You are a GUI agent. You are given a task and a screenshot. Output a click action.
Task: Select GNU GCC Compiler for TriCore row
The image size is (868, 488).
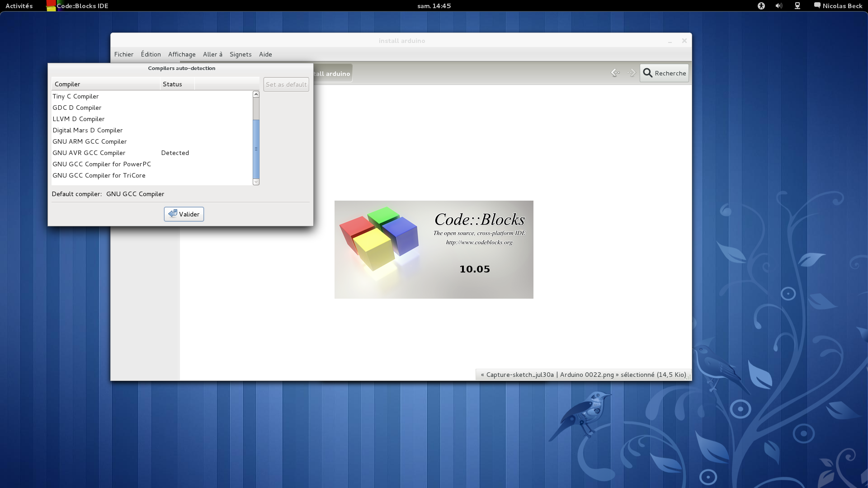[x=152, y=175]
